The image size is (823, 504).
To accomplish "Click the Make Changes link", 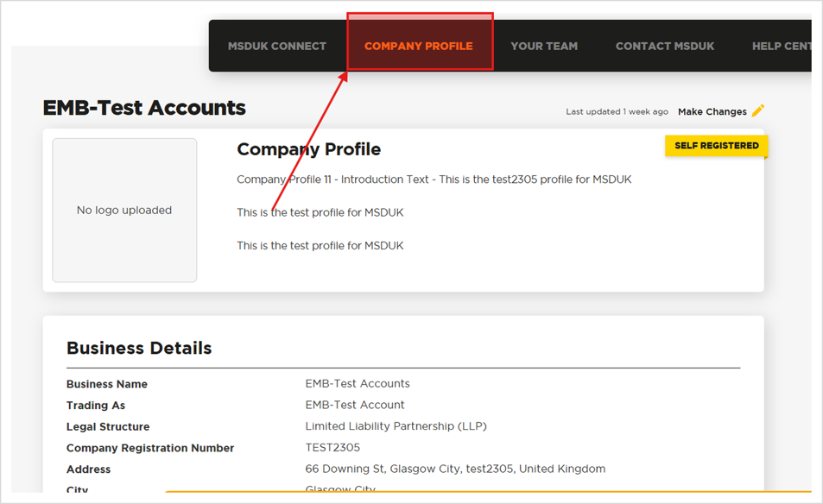I will [x=712, y=111].
